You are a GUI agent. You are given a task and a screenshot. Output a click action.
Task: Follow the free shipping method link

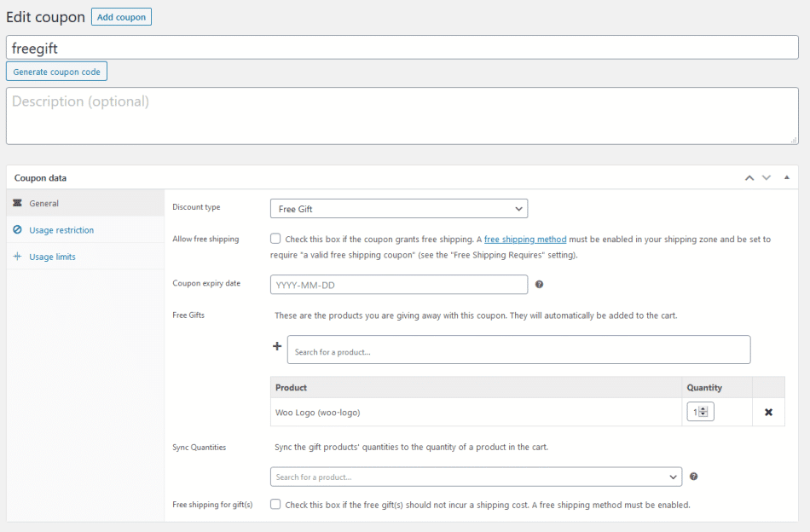pyautogui.click(x=525, y=240)
